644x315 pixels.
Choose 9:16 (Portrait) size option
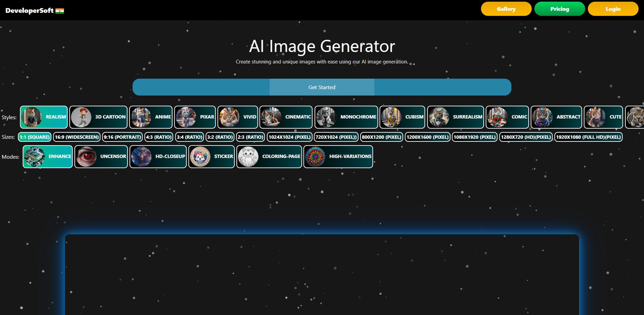tap(122, 137)
